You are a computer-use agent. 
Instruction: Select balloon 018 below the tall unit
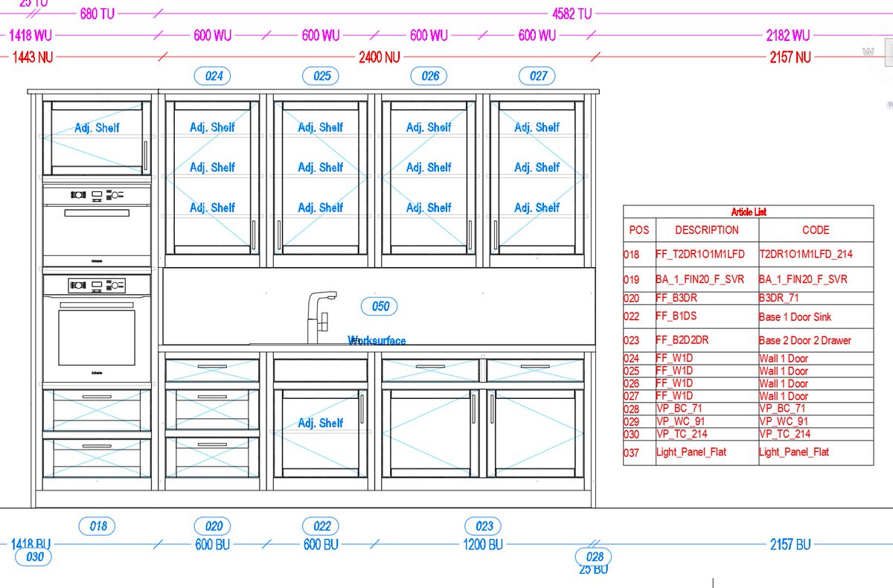(x=97, y=526)
